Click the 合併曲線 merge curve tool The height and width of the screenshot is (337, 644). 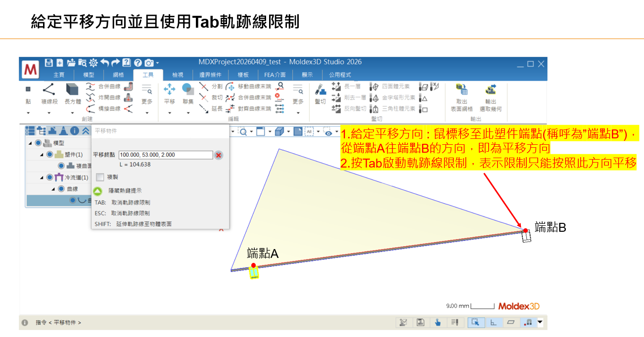tap(103, 85)
